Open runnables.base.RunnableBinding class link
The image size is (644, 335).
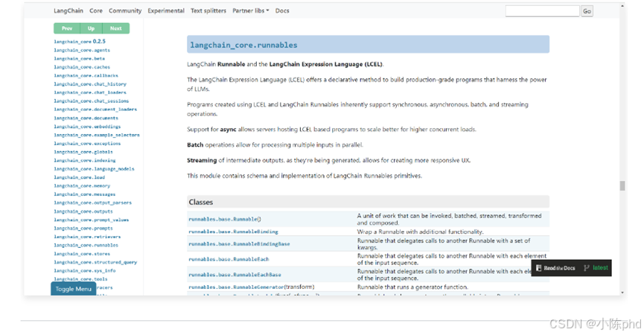pos(233,232)
